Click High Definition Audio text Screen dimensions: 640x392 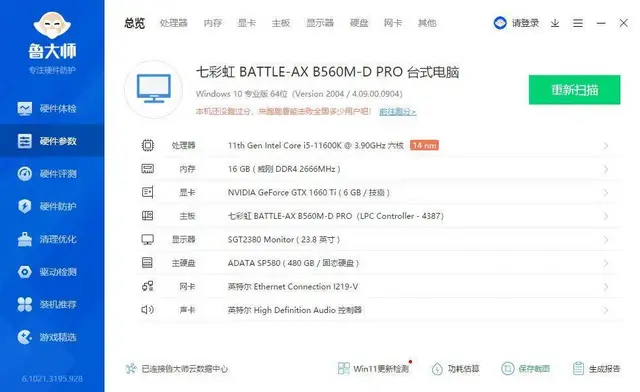click(x=295, y=310)
